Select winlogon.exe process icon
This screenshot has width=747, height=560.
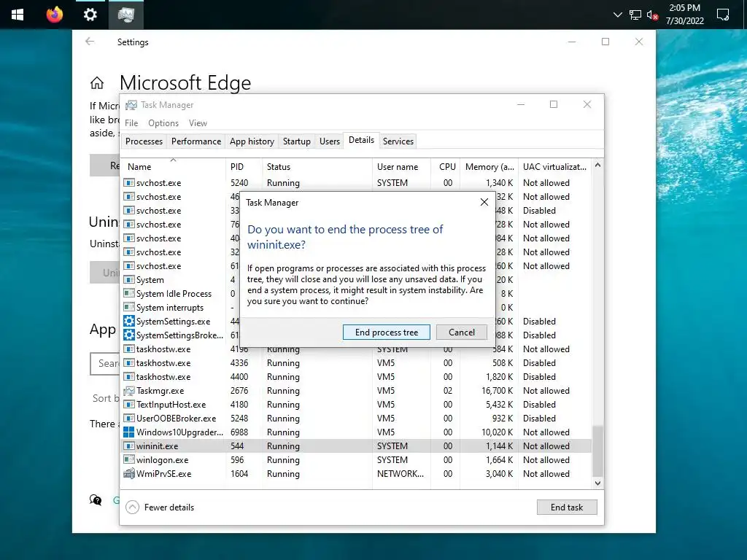click(x=128, y=459)
